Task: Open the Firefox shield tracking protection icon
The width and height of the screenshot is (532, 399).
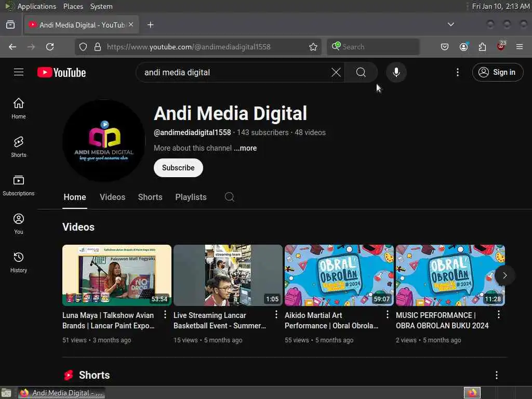Action: pyautogui.click(x=83, y=47)
